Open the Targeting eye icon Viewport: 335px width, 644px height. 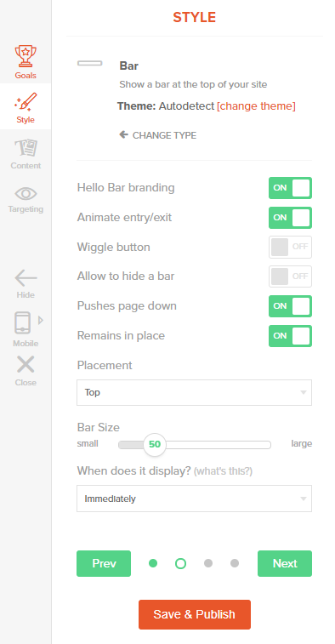tap(26, 193)
